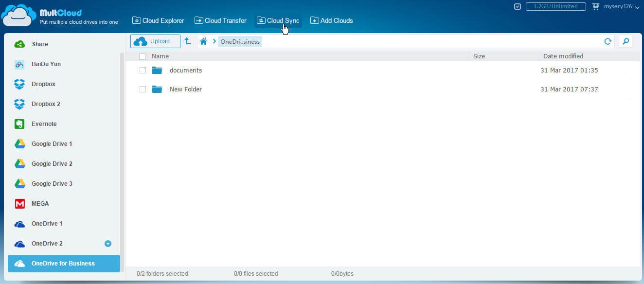
Task: Open the Cloud Sync tab
Action: coord(278,21)
